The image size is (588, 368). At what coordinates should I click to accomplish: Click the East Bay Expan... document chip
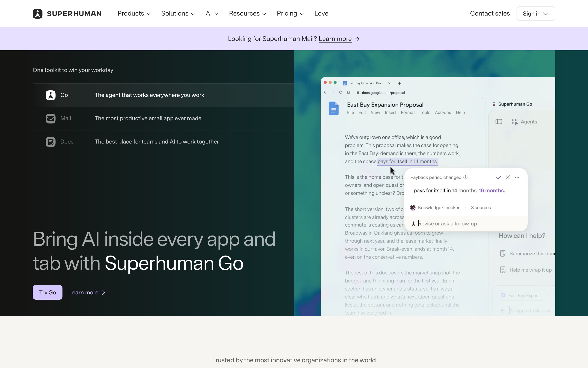coord(522,295)
